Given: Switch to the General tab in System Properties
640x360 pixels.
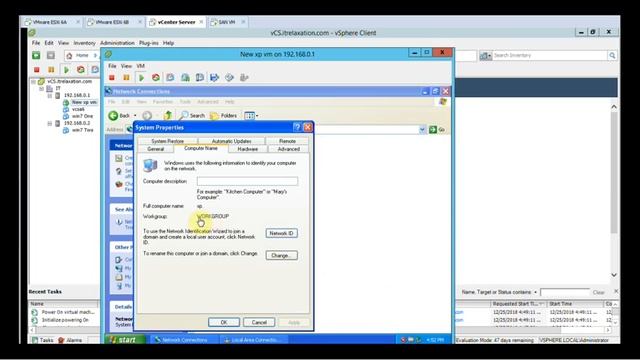Looking at the screenshot, I should point(156,149).
